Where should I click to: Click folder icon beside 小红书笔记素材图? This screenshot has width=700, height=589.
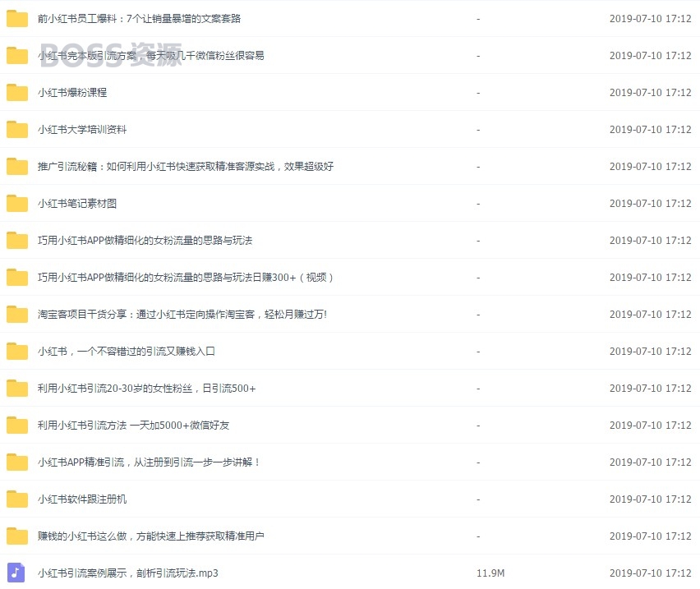pos(17,204)
